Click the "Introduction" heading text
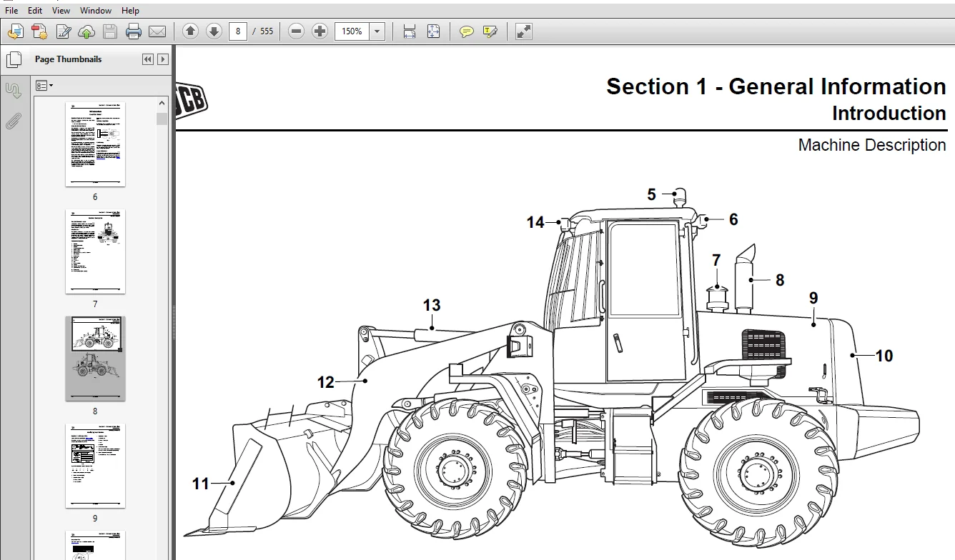This screenshot has height=560, width=955. coord(889,113)
